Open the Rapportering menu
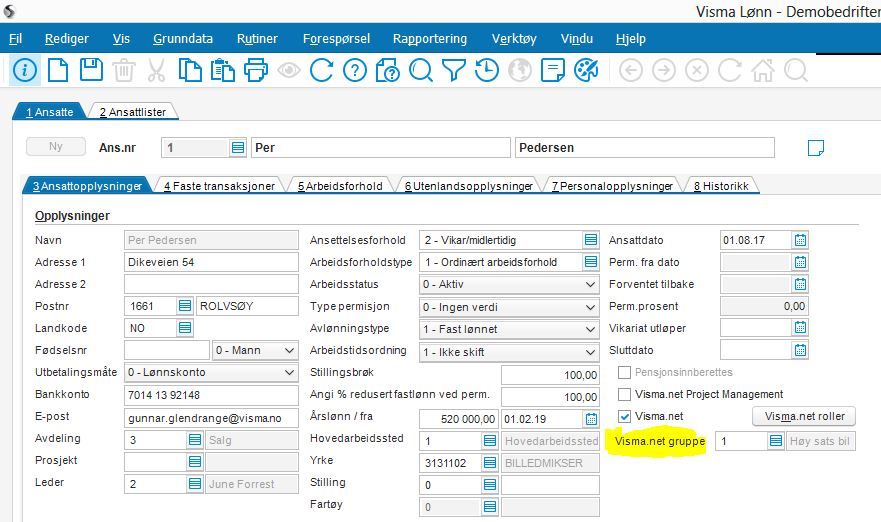Viewport: 881px width, 522px height. [x=430, y=39]
